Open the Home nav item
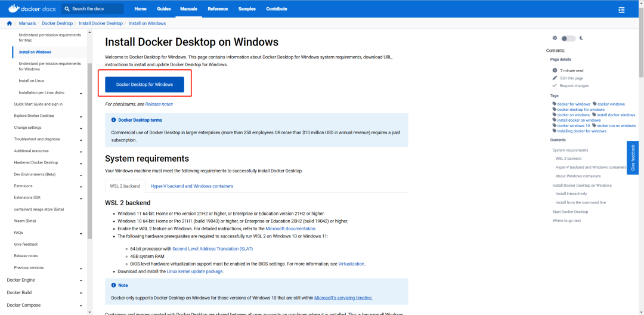 point(141,8)
